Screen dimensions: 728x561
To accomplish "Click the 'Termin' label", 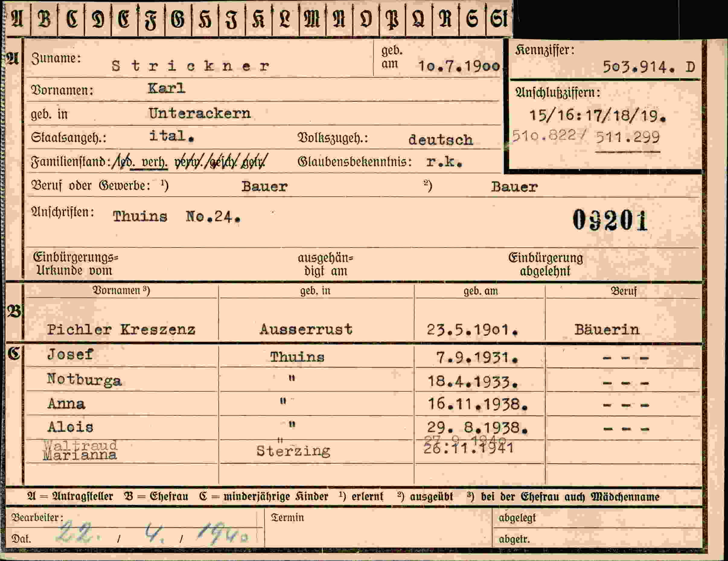I will [x=287, y=517].
